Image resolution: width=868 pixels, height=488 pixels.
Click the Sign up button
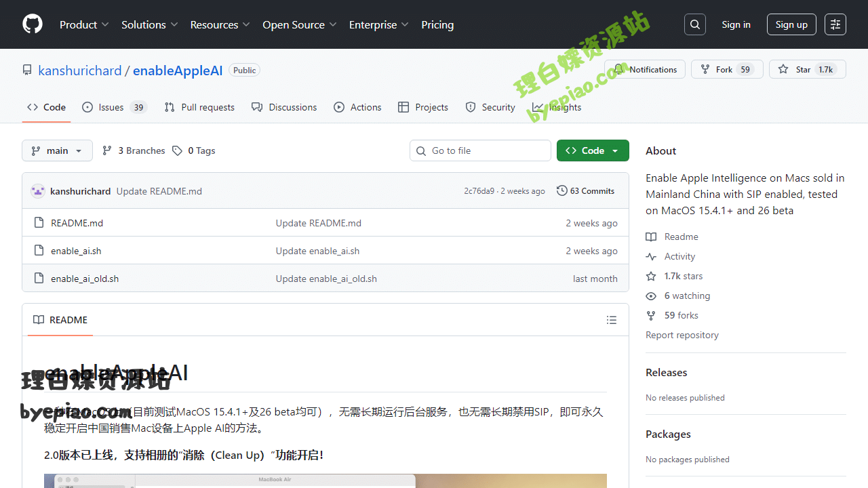tap(791, 24)
